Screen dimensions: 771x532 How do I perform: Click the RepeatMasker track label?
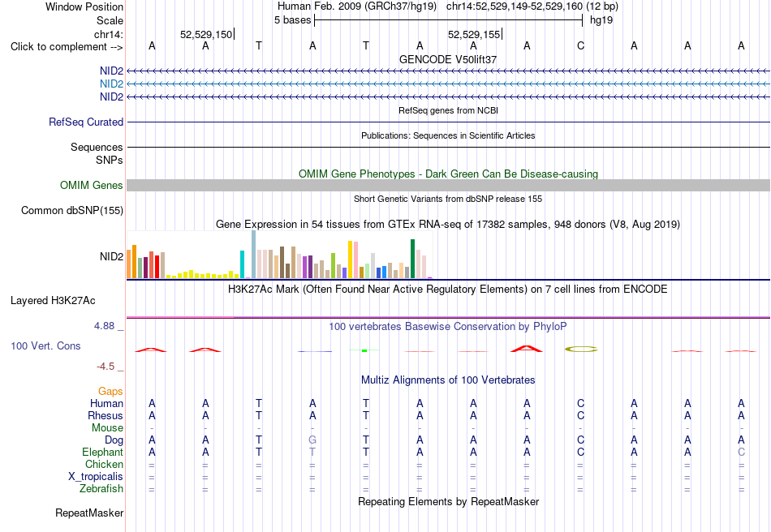[89, 513]
